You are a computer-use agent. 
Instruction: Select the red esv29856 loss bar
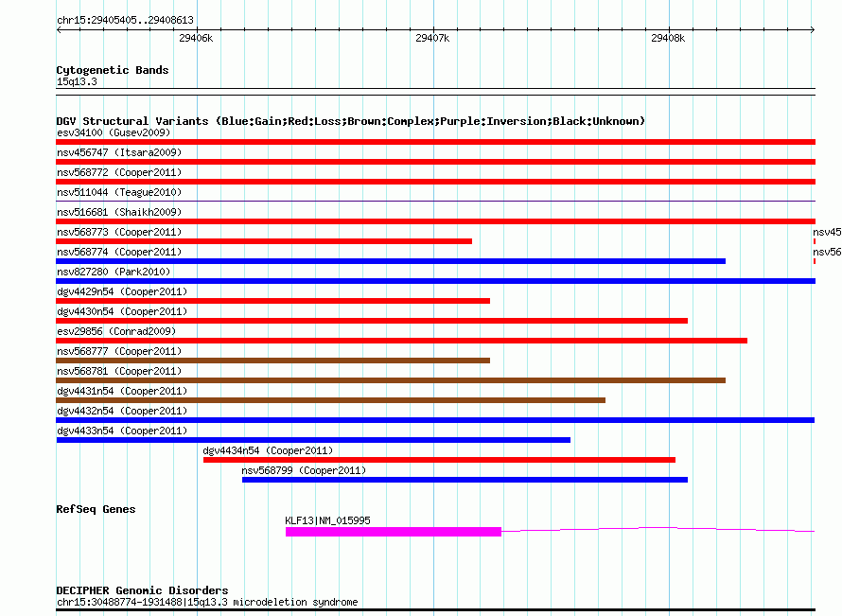point(402,341)
